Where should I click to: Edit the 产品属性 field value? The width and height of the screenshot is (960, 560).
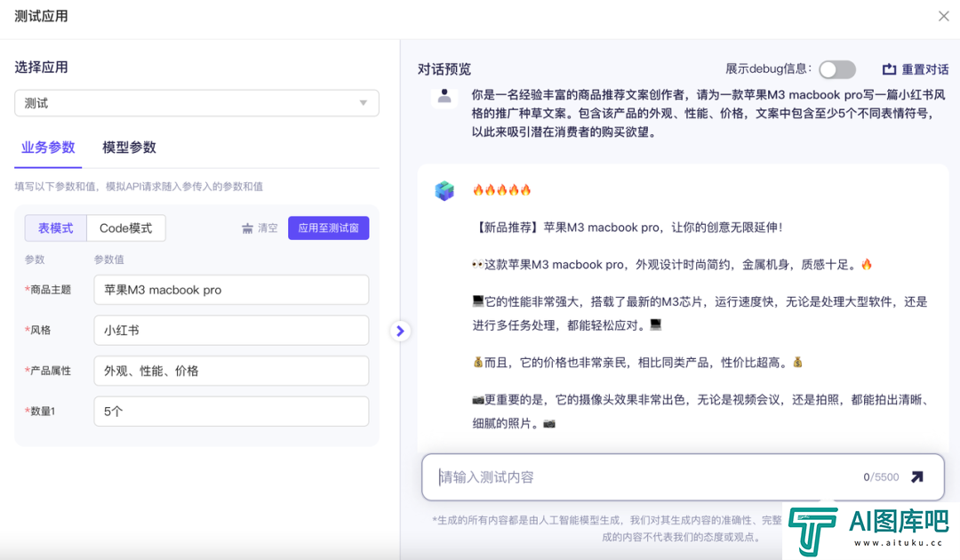click(x=231, y=371)
